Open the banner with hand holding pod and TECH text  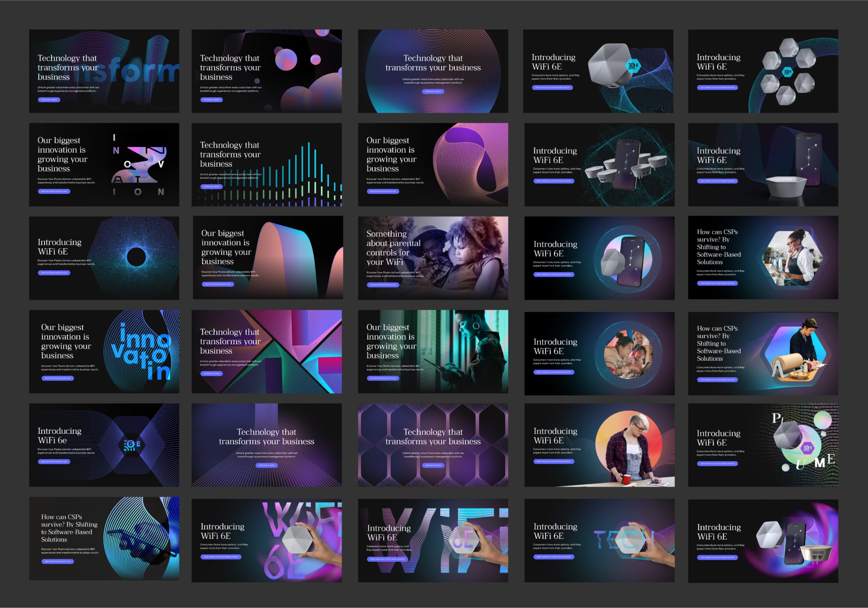(599, 541)
